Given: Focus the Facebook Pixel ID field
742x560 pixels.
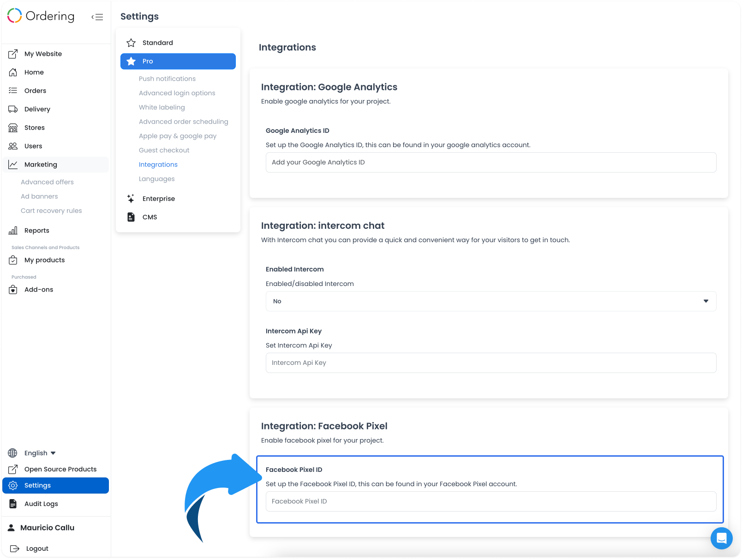Looking at the screenshot, I should (x=491, y=501).
